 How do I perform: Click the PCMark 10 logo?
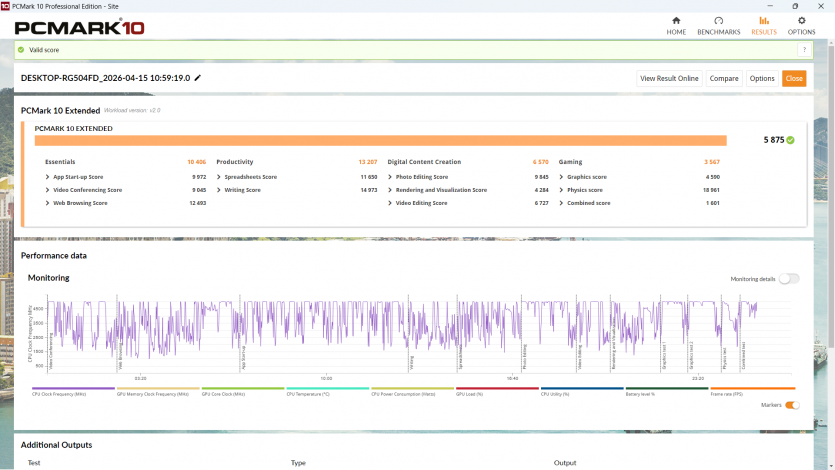[x=80, y=27]
